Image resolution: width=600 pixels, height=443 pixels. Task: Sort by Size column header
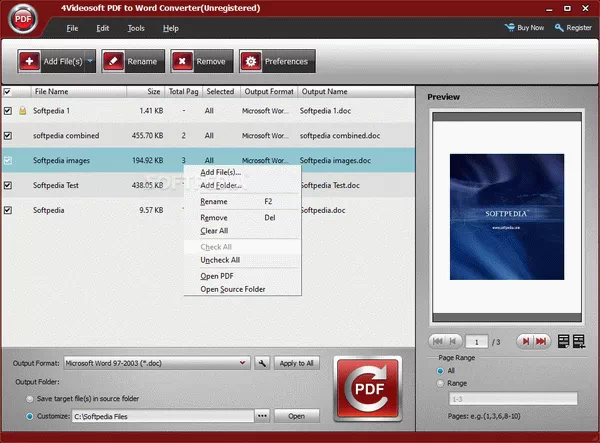[146, 92]
